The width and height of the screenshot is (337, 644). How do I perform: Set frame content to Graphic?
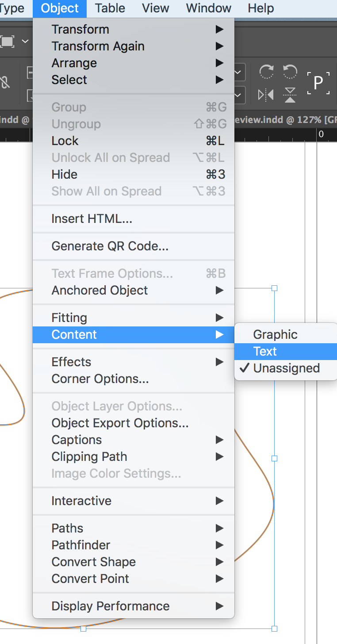[275, 335]
